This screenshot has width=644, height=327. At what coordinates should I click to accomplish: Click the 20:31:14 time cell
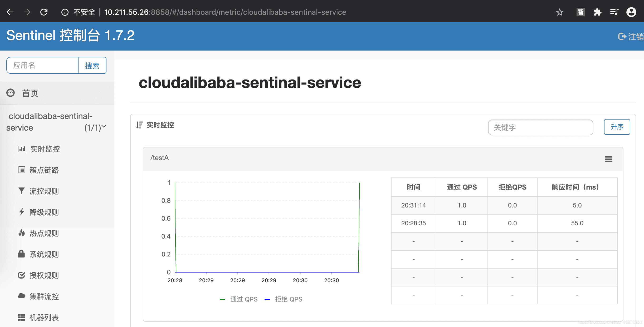[x=413, y=205]
